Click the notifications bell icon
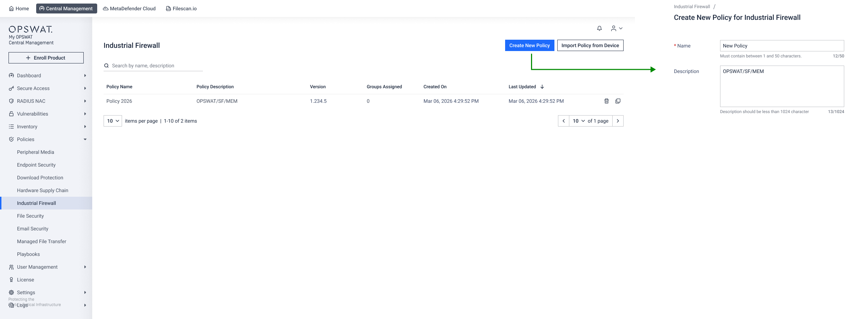Screen dimensions: 868x319 tap(599, 28)
